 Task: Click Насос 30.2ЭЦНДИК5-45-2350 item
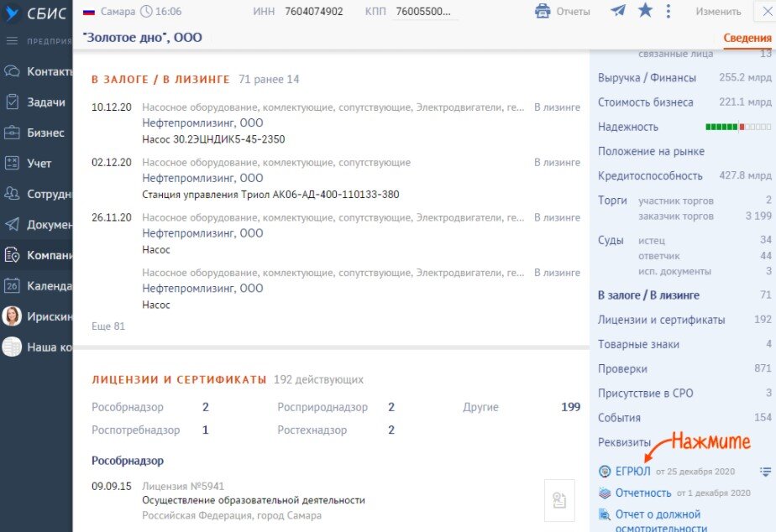tap(213, 139)
